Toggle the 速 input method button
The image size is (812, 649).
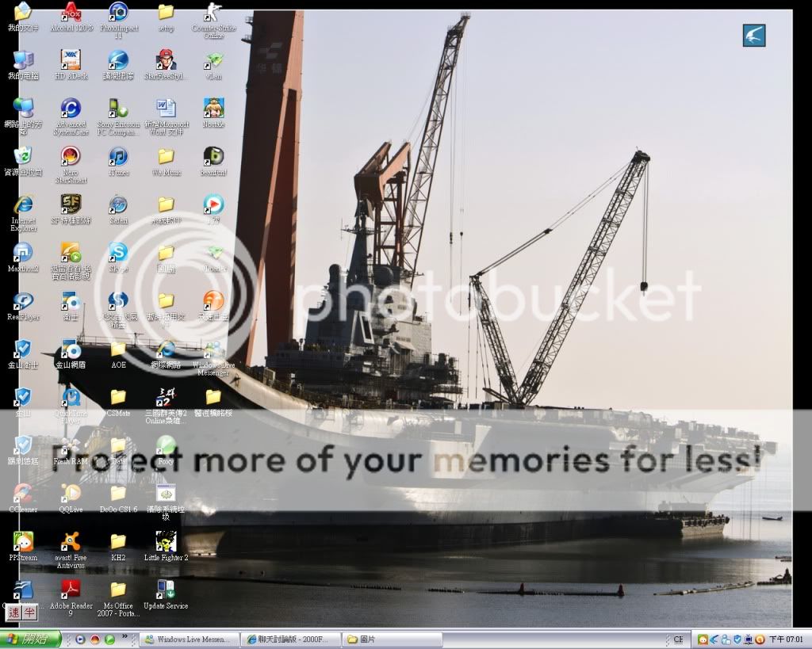(x=13, y=613)
